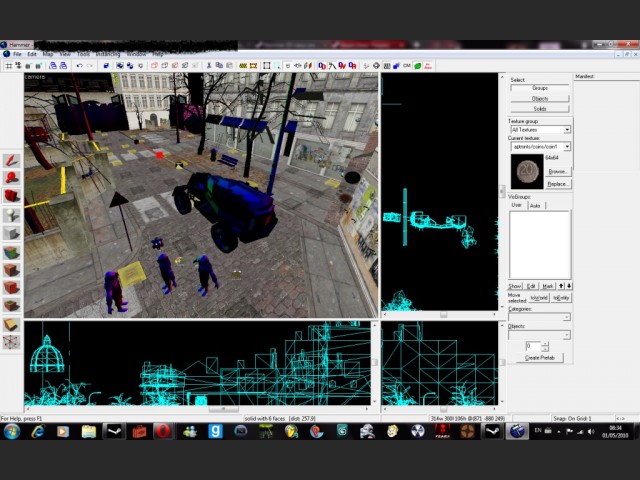
Task: Click Apply Current Texture cube icon
Action: tap(11, 270)
